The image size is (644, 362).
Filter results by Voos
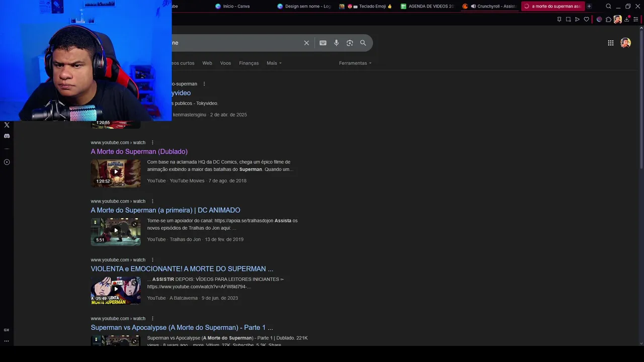(225, 63)
